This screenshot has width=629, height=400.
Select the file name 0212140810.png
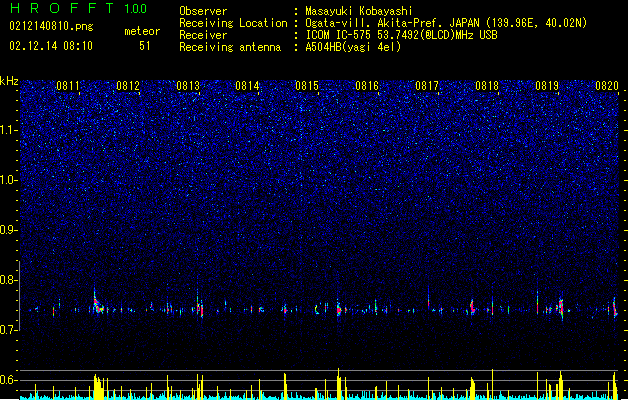tap(51, 26)
